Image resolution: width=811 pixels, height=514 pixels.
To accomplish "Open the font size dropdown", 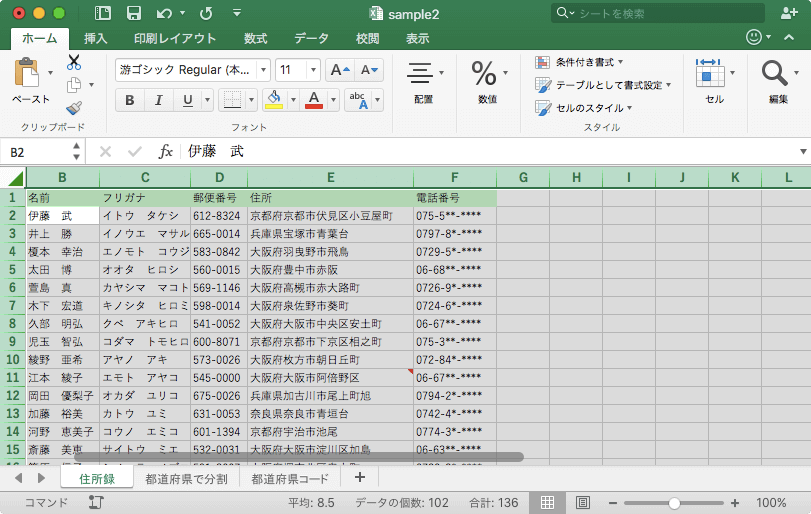I will pos(313,70).
